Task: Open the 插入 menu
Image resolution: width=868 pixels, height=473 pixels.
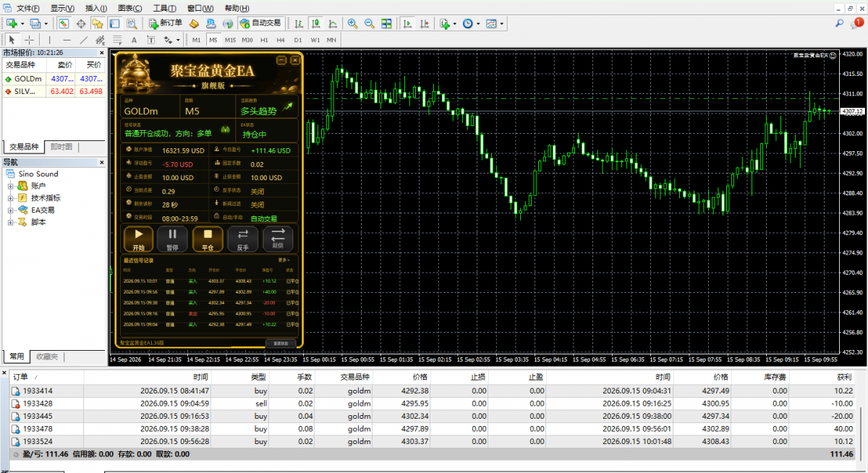Action: (x=96, y=8)
